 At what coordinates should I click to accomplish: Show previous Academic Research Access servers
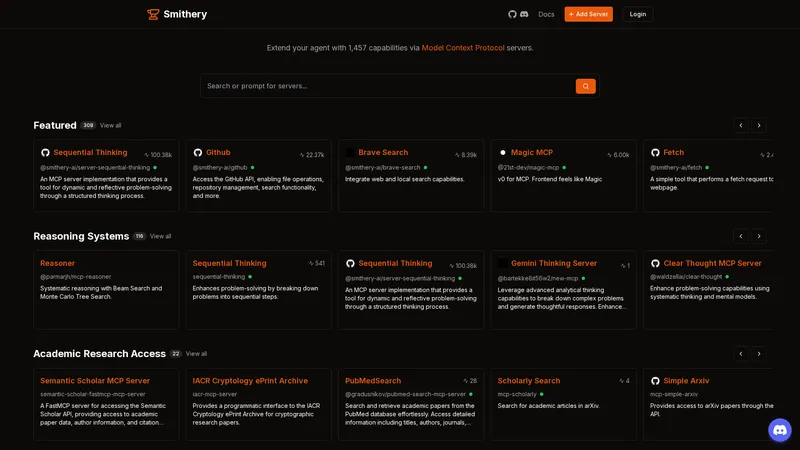coord(741,354)
